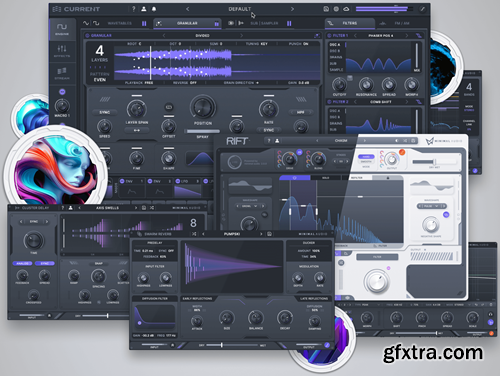Click the Sync button under the Rate knob
The width and height of the screenshot is (500, 376).
point(269,130)
